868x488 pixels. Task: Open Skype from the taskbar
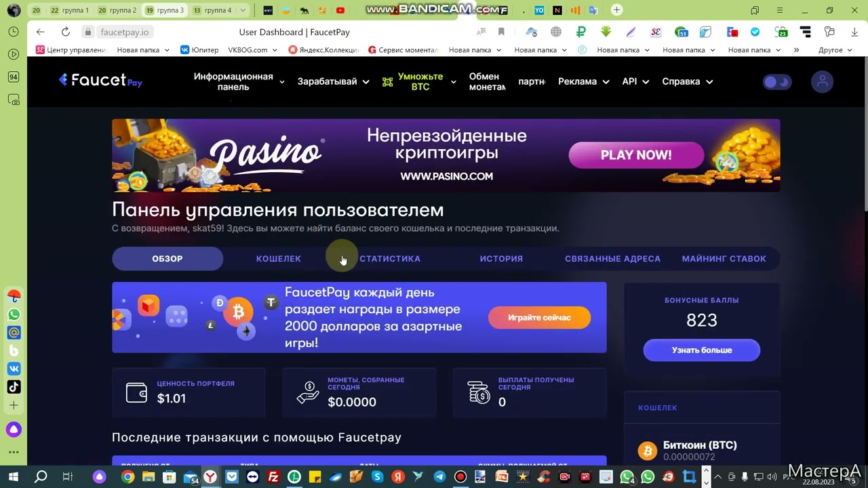[x=377, y=477]
